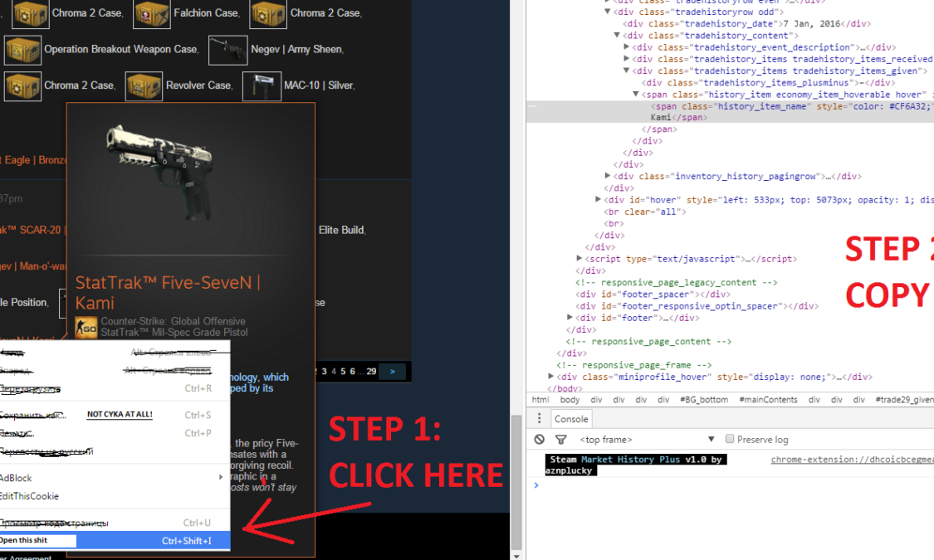
Task: Click the Negev Army Sheen item icon
Action: pyautogui.click(x=228, y=50)
